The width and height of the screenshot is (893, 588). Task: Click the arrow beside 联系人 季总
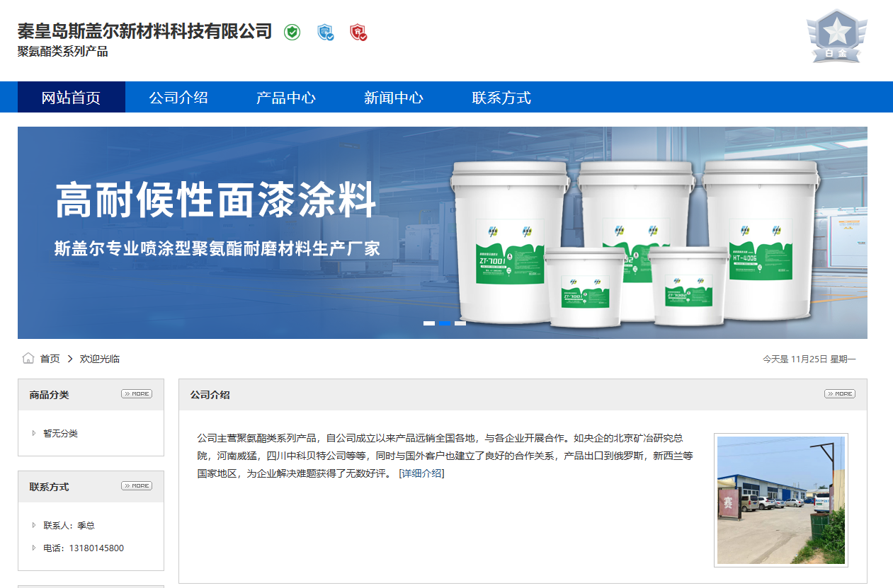34,525
